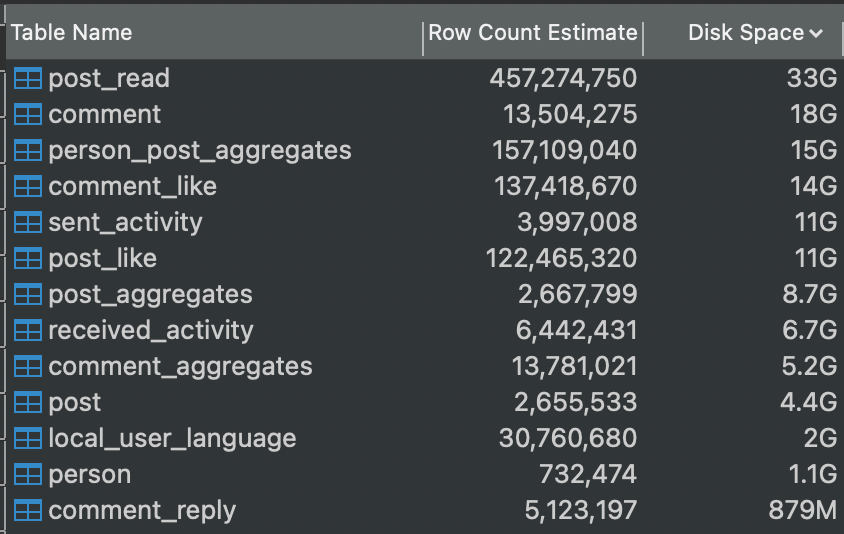Click the post_like table icon
This screenshot has height=534, width=844.
coord(27,259)
